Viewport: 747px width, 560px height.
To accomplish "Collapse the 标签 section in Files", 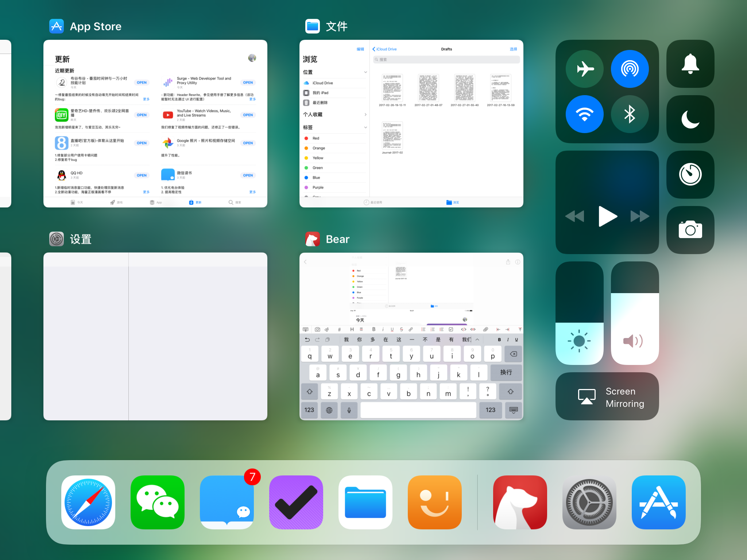I will [365, 127].
